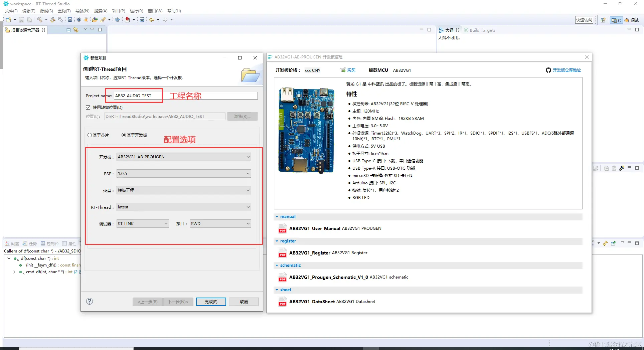644x350 pixels.
Task: Open the BSP version 1.0.5 dropdown
Action: click(184, 173)
